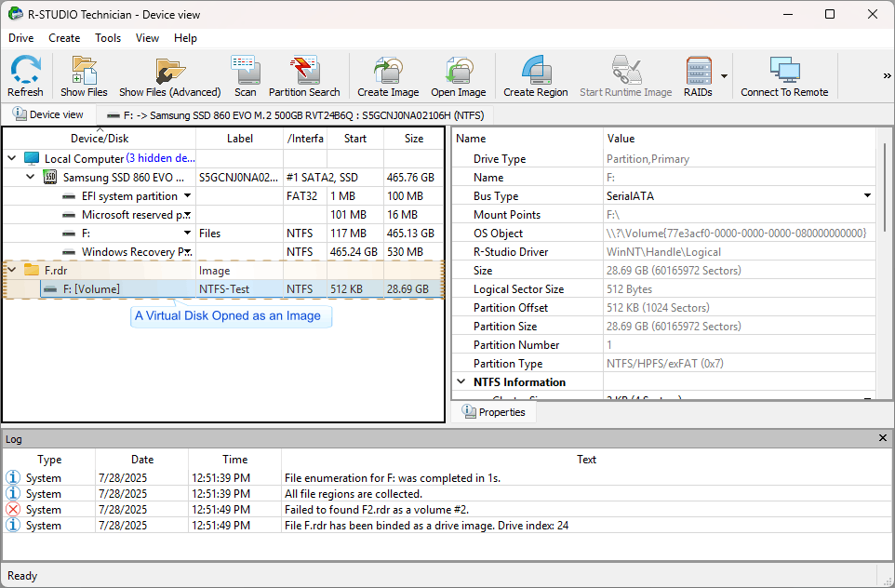Click the error icon of the failed log entry
Screen dimensions: 895x588
[12, 509]
